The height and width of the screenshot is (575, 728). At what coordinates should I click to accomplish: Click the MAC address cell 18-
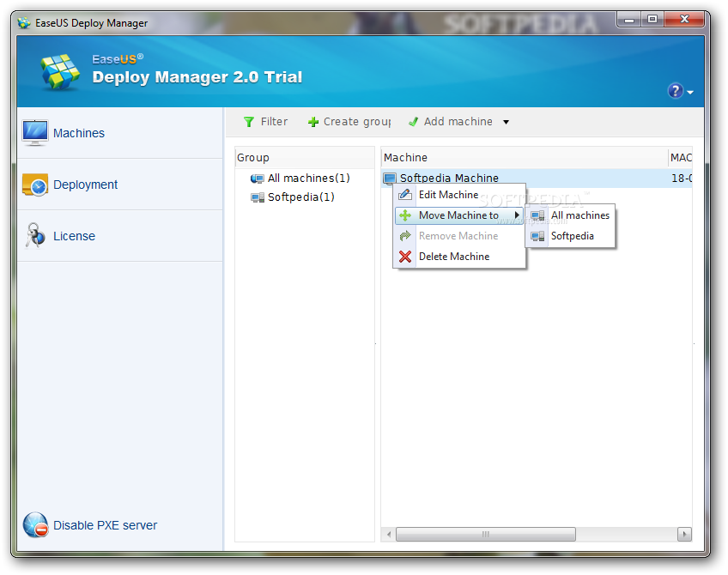coord(681,179)
